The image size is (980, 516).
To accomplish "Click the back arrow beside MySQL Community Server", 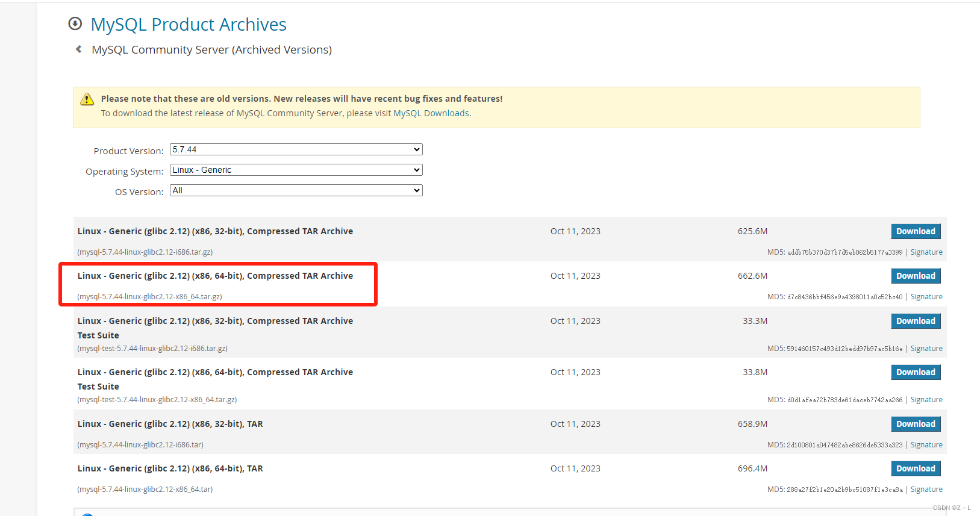I will tap(79, 49).
